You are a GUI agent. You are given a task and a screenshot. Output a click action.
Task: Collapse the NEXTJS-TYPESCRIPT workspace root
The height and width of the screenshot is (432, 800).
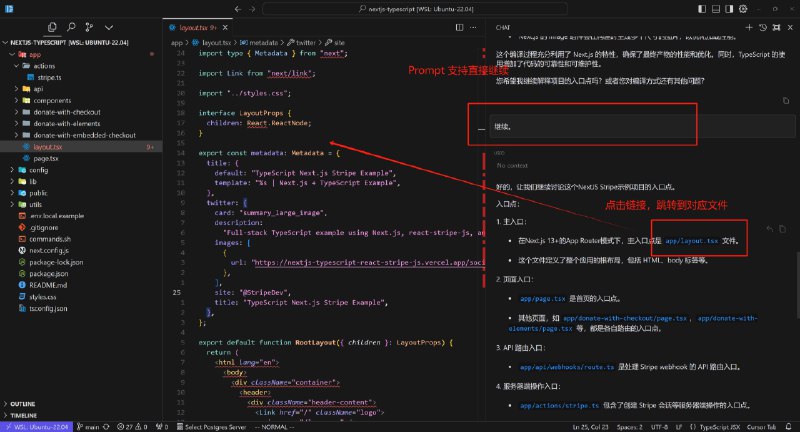coord(69,42)
